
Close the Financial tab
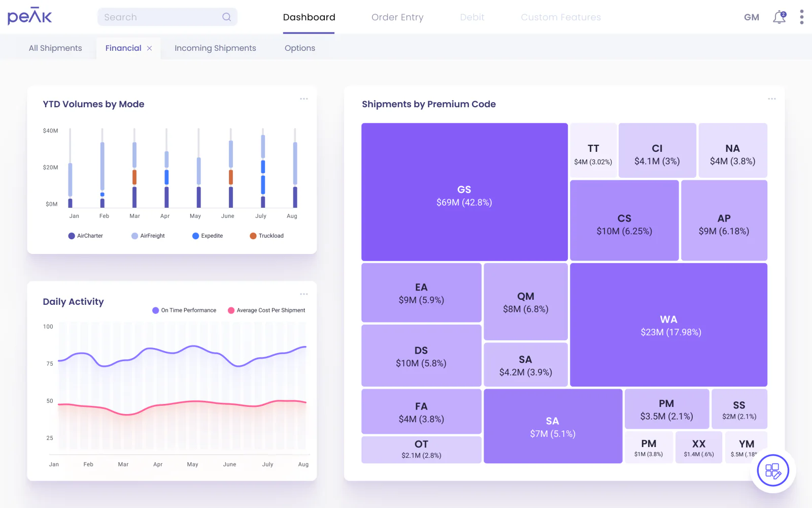coord(149,48)
